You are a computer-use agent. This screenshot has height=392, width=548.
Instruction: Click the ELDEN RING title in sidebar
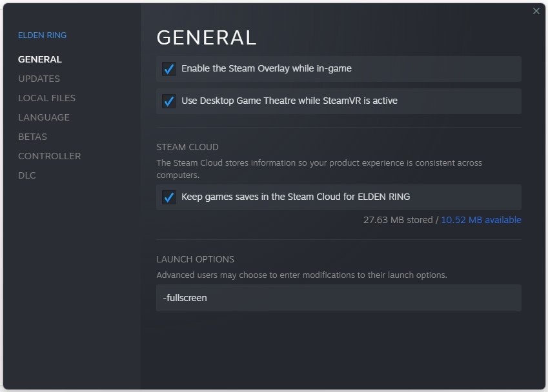42,35
